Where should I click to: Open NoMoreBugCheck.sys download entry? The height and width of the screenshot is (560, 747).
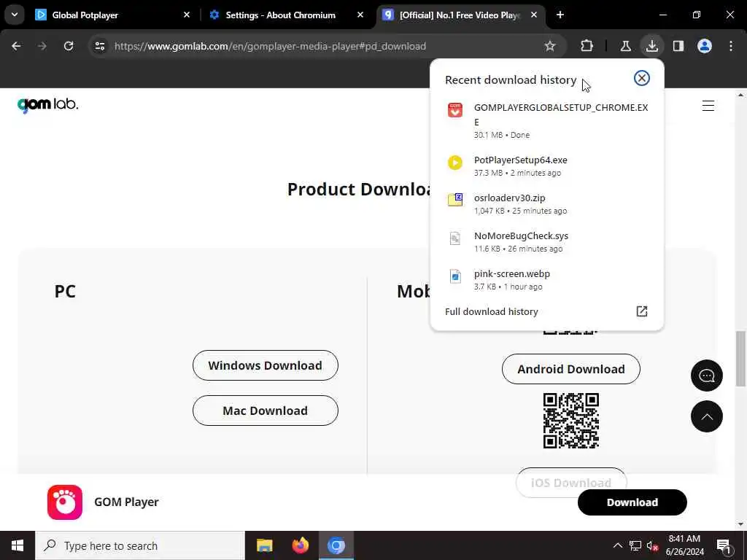[x=547, y=241]
